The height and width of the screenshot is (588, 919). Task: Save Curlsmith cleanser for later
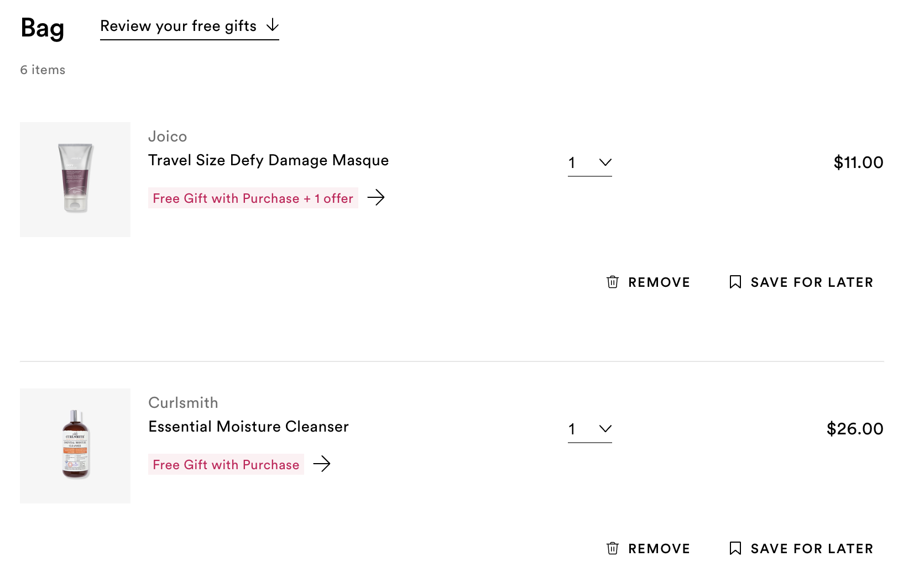pyautogui.click(x=801, y=549)
